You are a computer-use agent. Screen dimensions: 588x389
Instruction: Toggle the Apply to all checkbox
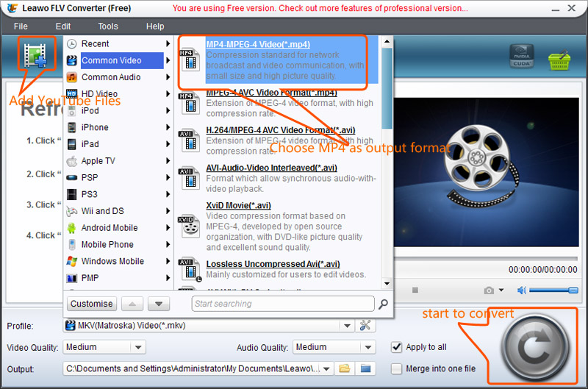[x=396, y=347]
